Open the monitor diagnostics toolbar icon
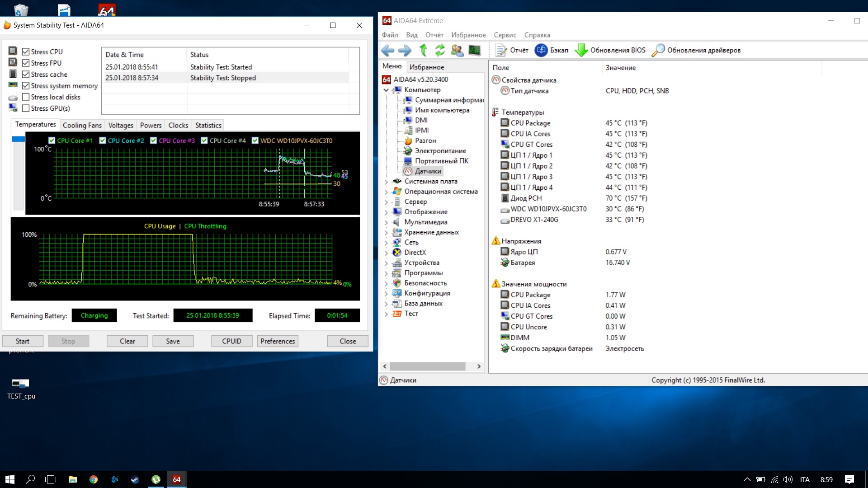Image resolution: width=868 pixels, height=488 pixels. 474,50
